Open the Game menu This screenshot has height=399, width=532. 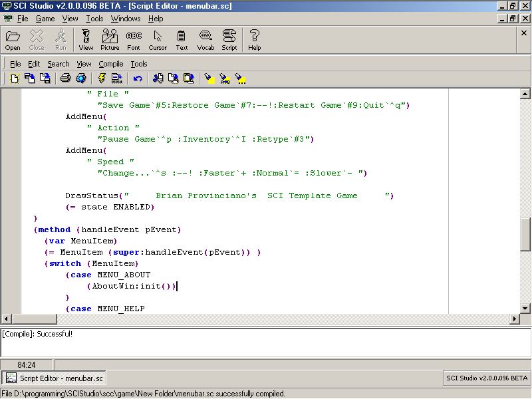coord(45,19)
